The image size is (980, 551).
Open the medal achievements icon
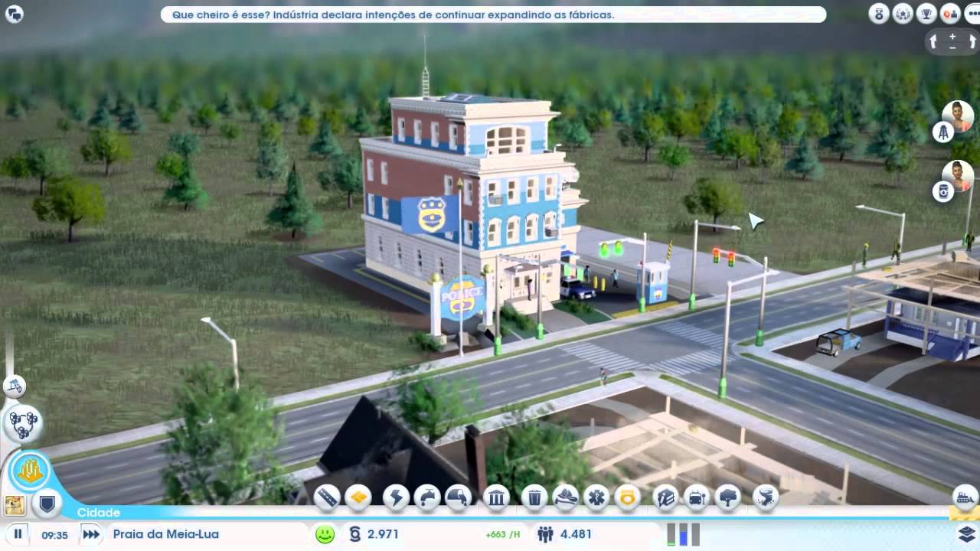[x=879, y=14]
